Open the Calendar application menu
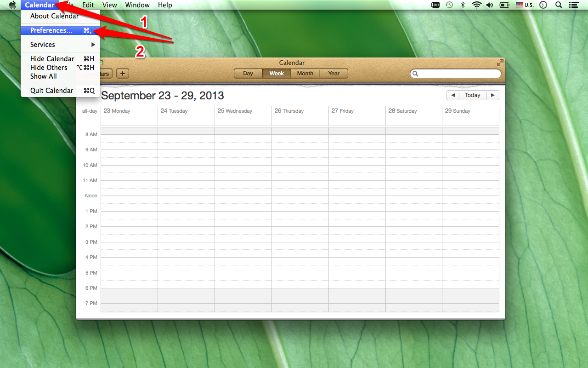The image size is (588, 368). click(40, 5)
